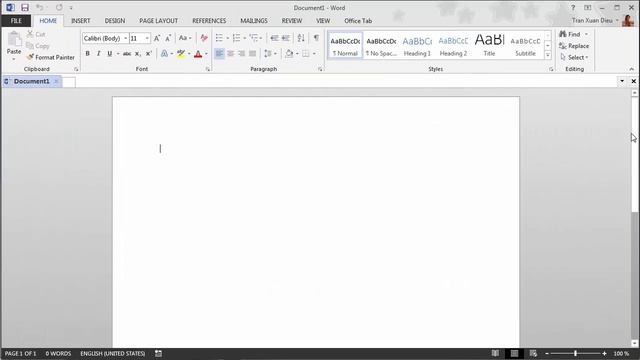The width and height of the screenshot is (640, 360).
Task: Toggle Strikethrough formatting
Action: [127, 54]
